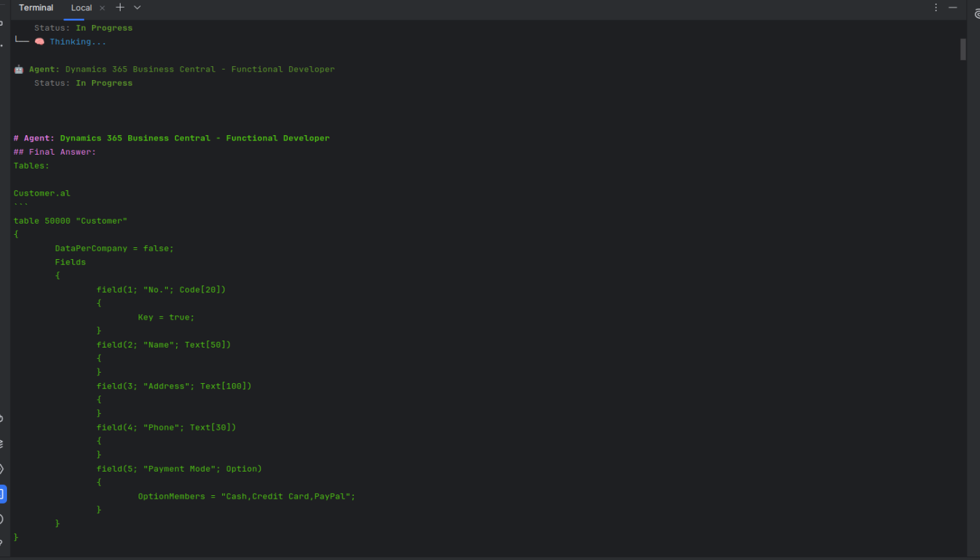Click the brain emoji beside Thinking

[40, 42]
